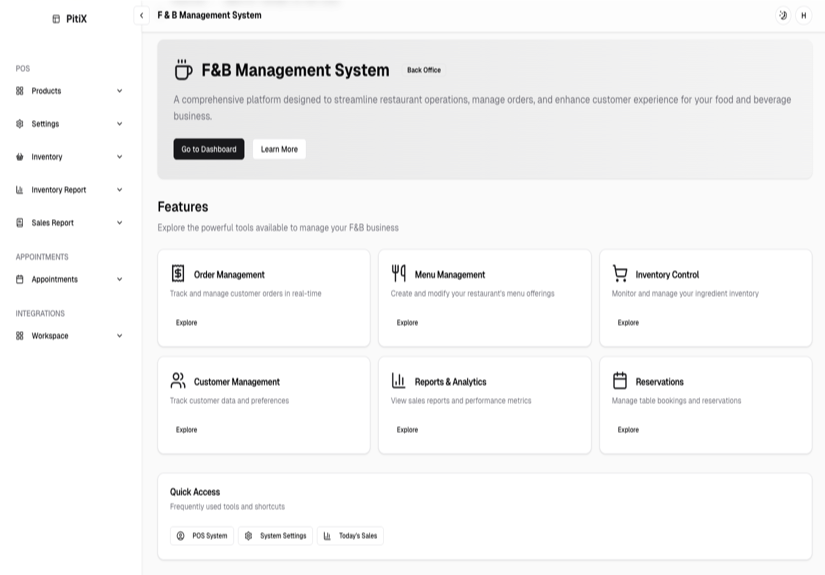The width and height of the screenshot is (825, 575).
Task: Click the Reservations card title
Action: coord(660,382)
